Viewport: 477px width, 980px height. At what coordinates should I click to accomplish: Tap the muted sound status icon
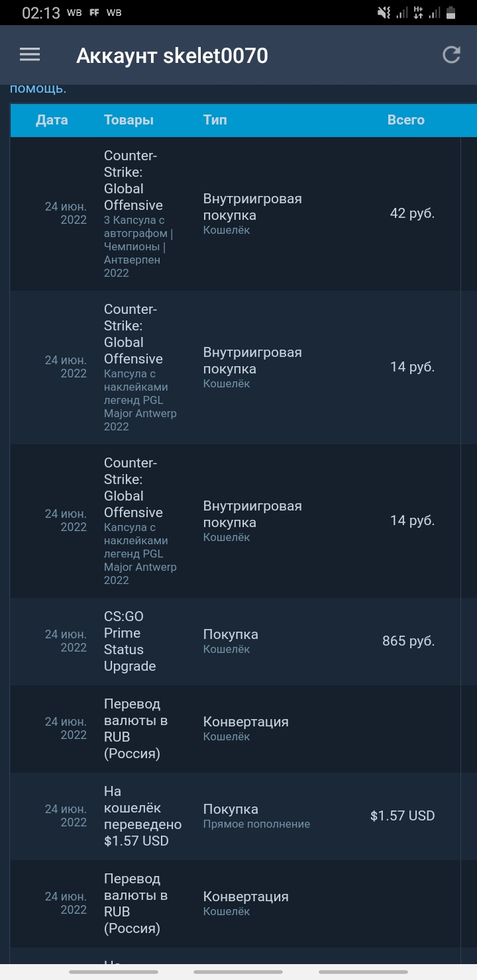383,13
